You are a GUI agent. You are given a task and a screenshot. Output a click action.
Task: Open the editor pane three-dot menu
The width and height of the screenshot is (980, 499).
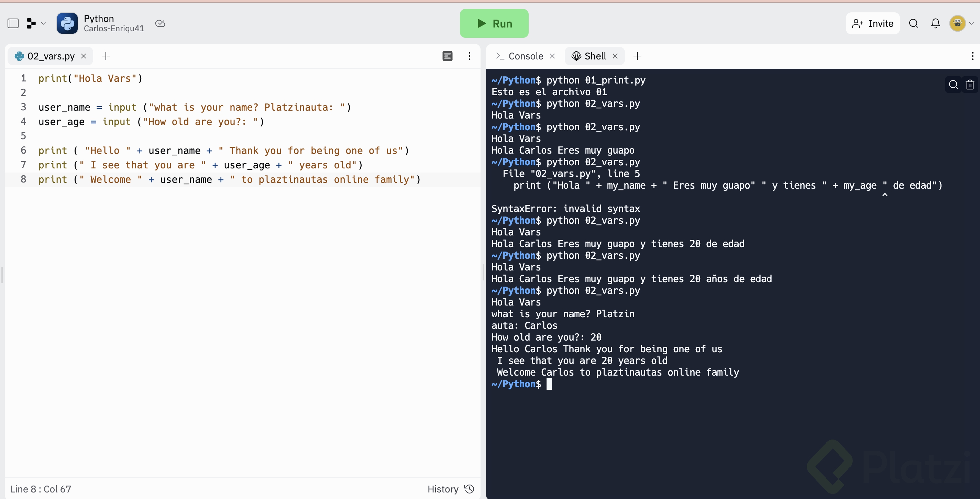click(x=470, y=56)
